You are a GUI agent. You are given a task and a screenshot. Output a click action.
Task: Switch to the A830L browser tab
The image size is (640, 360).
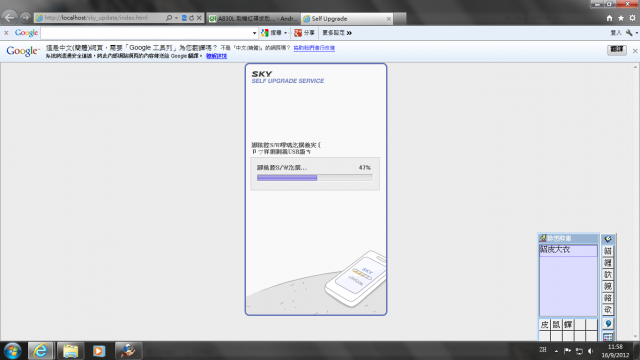tap(253, 19)
